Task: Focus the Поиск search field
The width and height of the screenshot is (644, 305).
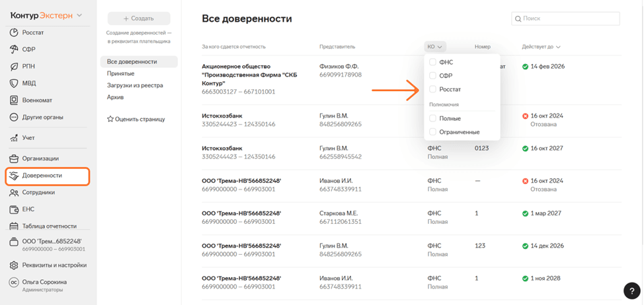Action: click(x=565, y=18)
